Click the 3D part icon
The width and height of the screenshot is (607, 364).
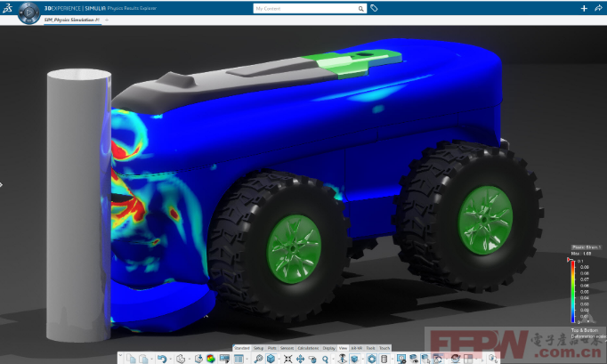tap(181, 359)
